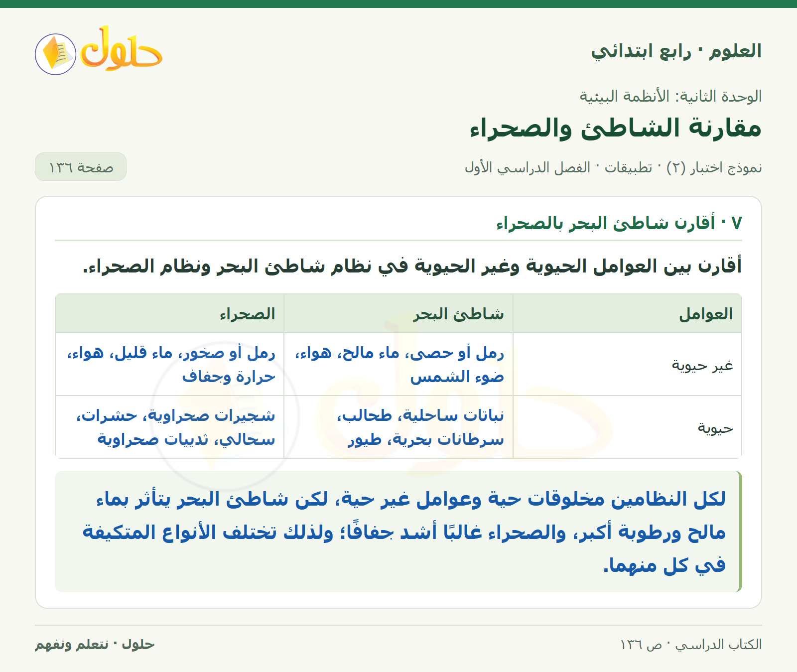
Task: Click the unit line الوحدة الثانية: الأنظمة البيئية
Action: 670,96
